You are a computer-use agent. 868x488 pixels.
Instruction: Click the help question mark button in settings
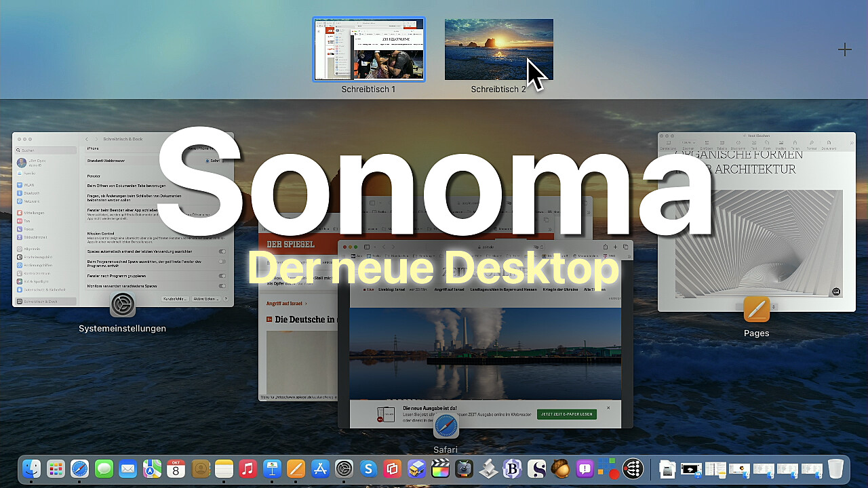226,299
